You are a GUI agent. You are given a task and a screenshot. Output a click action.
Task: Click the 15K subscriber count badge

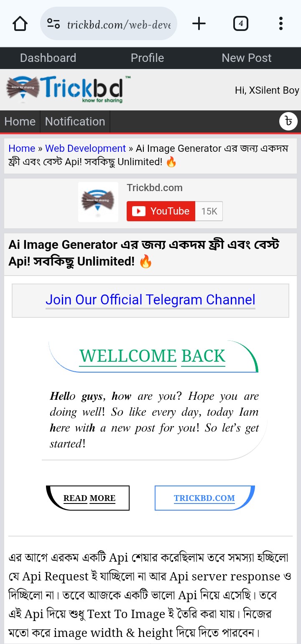point(209,211)
